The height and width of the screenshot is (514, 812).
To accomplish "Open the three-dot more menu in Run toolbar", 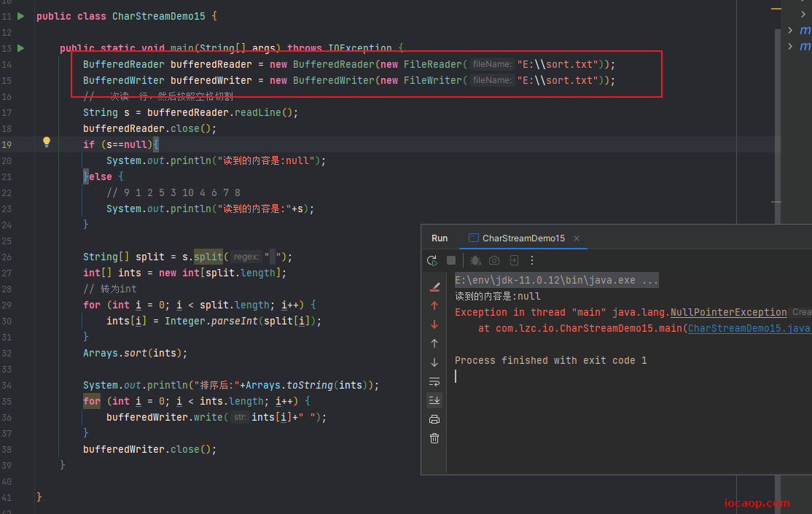I will tap(532, 260).
